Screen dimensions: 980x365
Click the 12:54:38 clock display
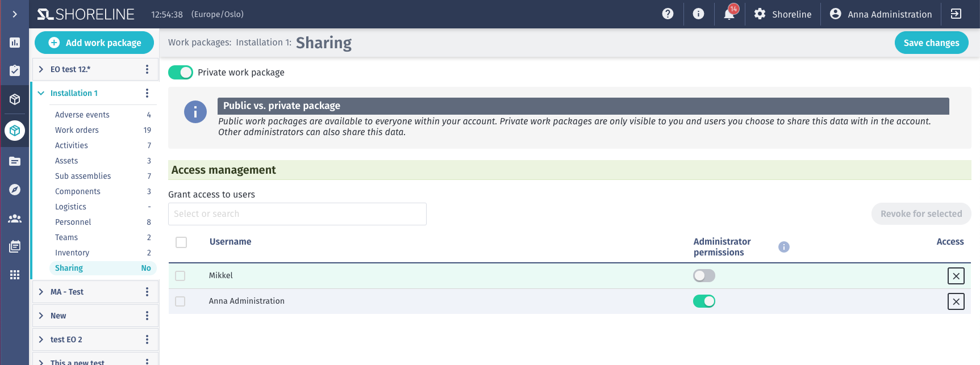pyautogui.click(x=167, y=14)
